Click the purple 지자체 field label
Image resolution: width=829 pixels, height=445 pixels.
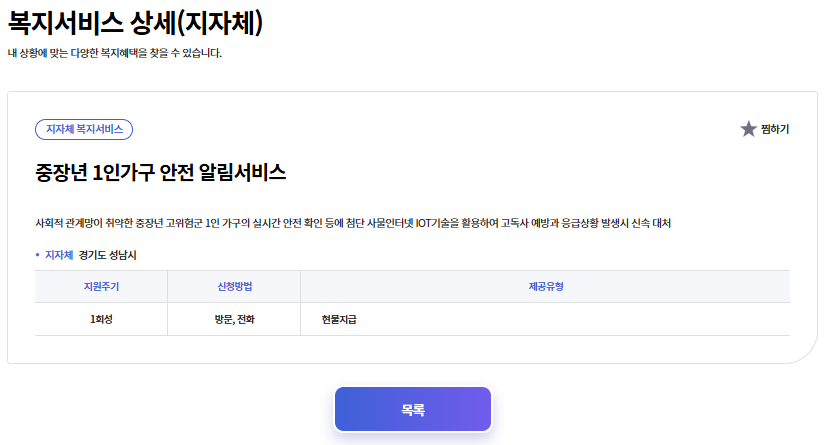[59, 255]
